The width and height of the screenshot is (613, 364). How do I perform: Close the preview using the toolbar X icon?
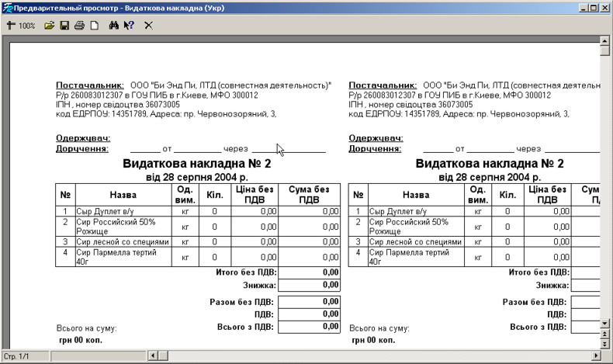[148, 26]
